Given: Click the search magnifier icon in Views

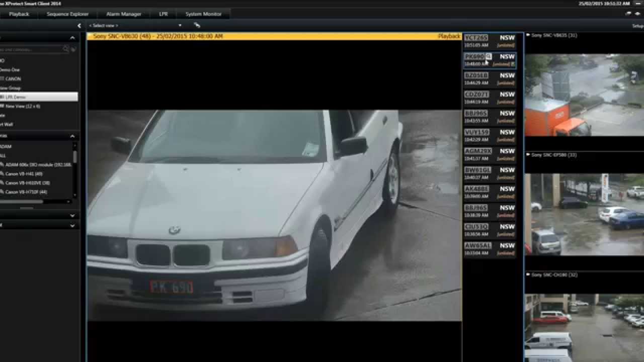Looking at the screenshot, I should [x=66, y=49].
